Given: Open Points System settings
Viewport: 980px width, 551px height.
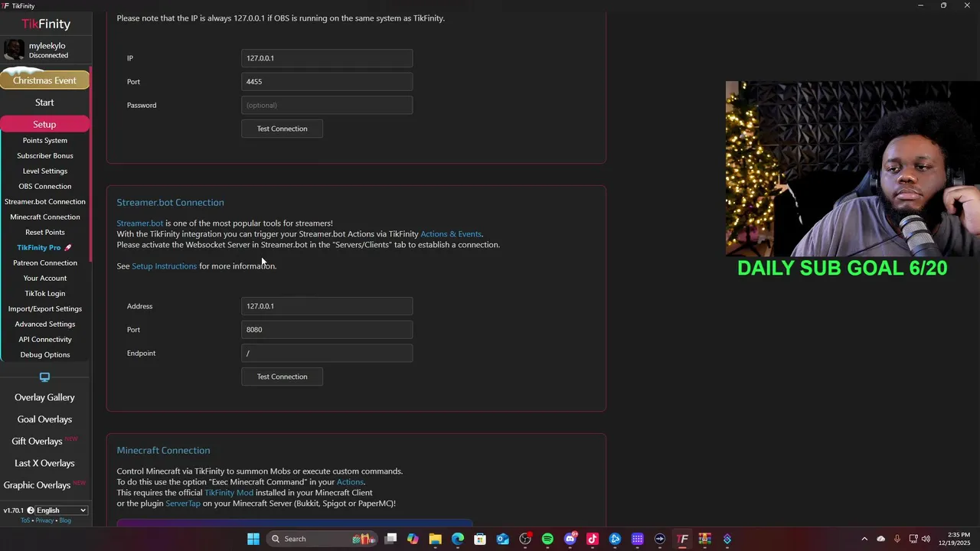Looking at the screenshot, I should pos(44,140).
